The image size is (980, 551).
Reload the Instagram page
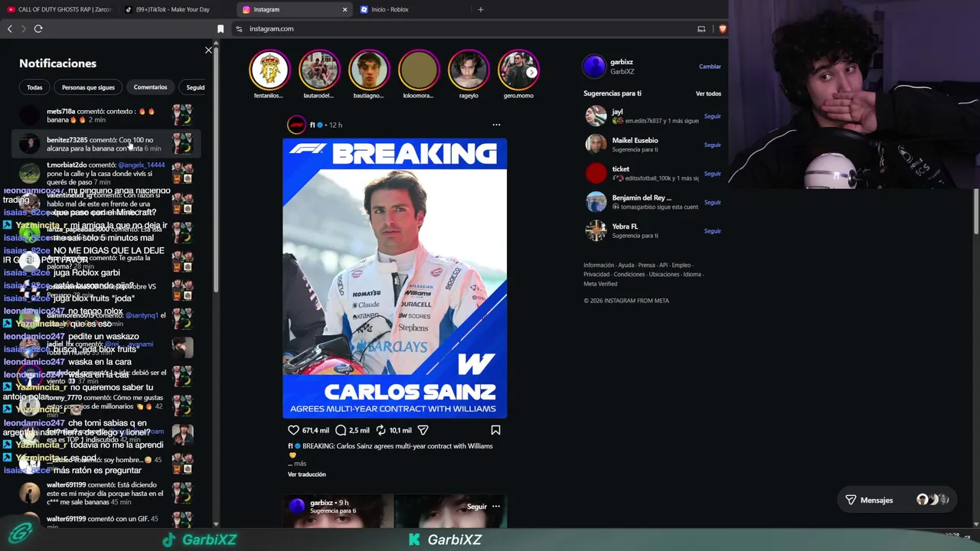coord(38,29)
